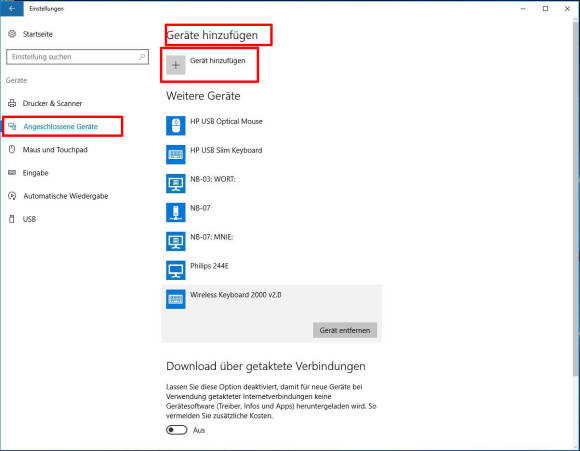
Task: Click the Startseite gear icon
Action: point(12,34)
